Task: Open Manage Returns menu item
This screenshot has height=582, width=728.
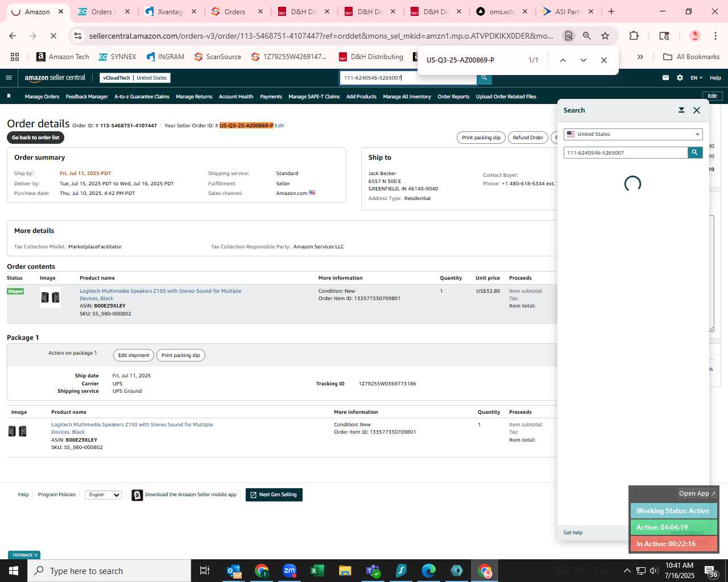Action: tap(194, 97)
